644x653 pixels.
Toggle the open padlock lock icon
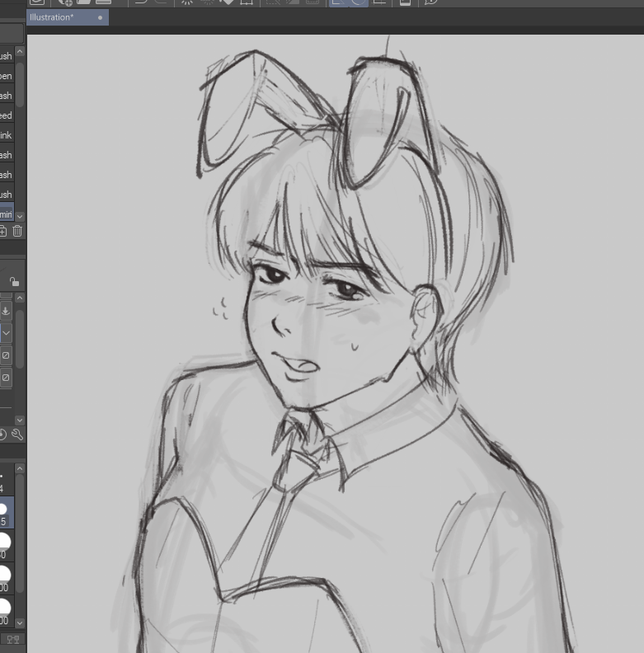click(x=14, y=282)
